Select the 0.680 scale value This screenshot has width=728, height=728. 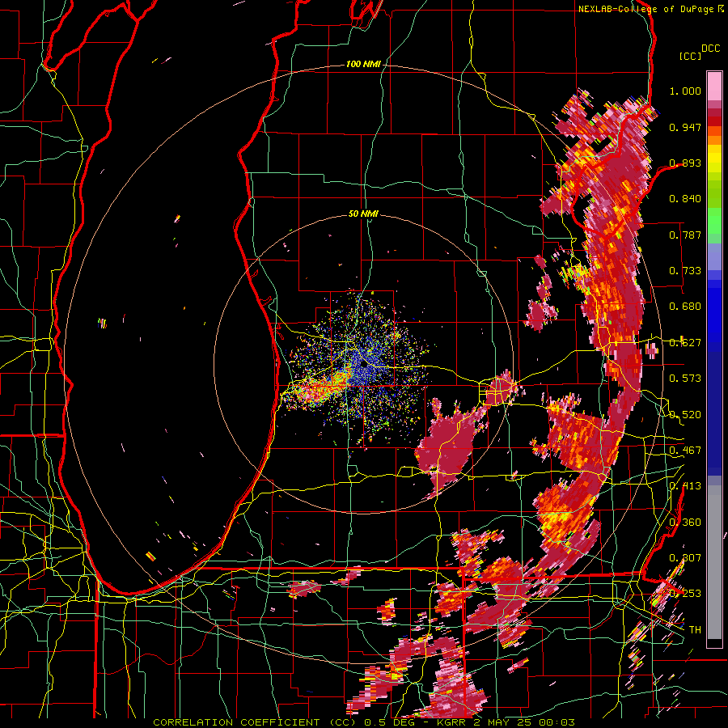coord(685,307)
